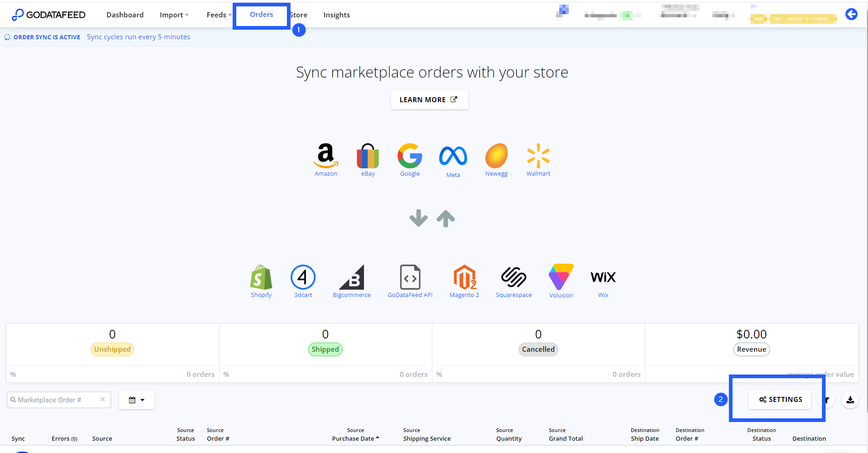Click 'Sync cycles run every 5 minutes' text

[138, 37]
